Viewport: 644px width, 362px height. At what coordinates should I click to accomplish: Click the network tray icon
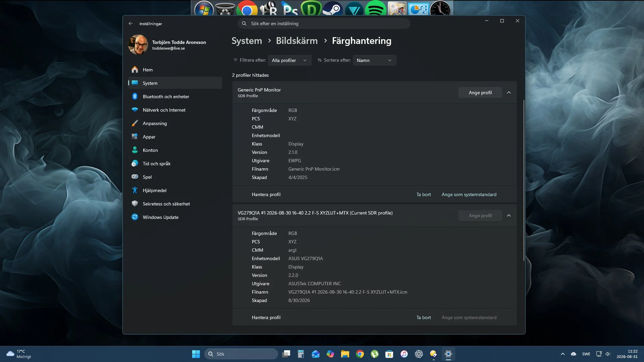tap(599, 354)
